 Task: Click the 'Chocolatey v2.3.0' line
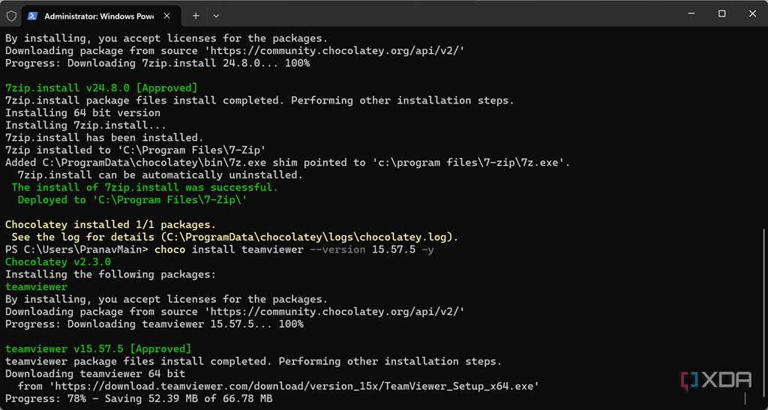(58, 262)
